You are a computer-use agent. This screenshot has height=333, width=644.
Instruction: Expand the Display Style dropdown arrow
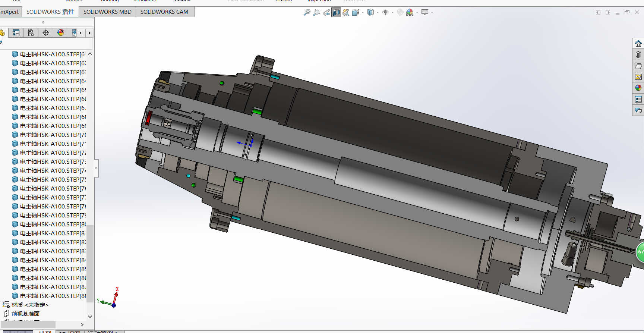(x=378, y=12)
